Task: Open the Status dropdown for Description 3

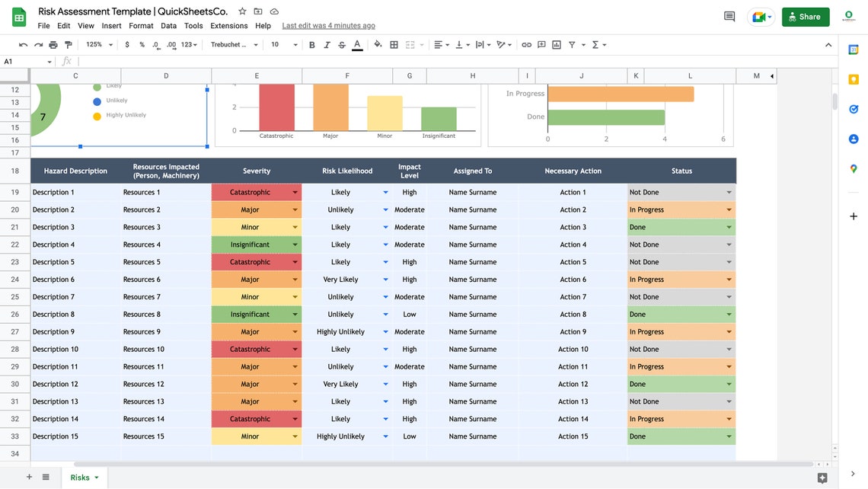Action: 729,227
